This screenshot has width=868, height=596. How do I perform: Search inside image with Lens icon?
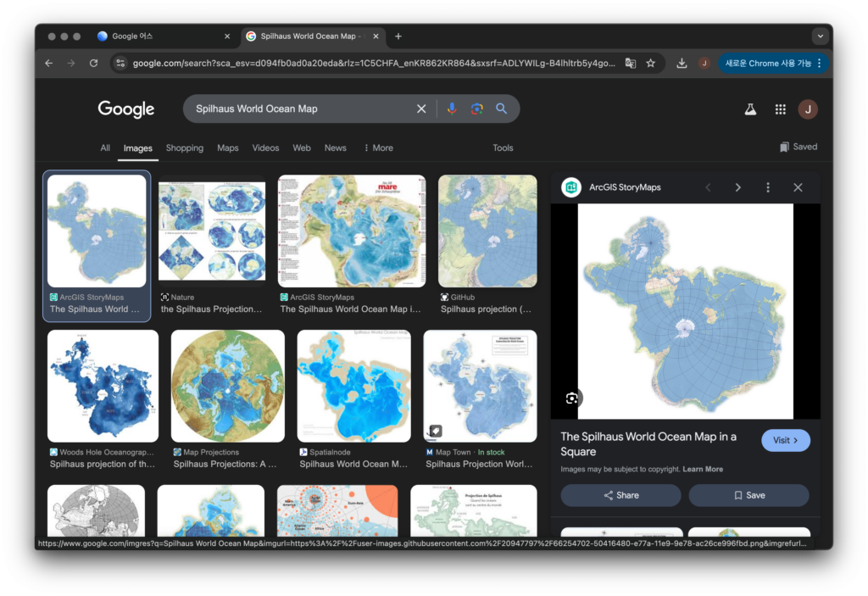tap(572, 398)
